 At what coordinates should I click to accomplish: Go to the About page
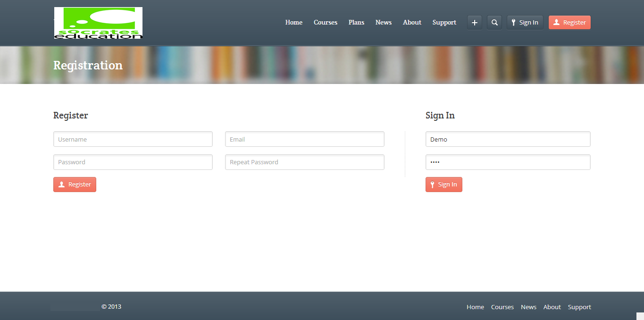coord(411,22)
